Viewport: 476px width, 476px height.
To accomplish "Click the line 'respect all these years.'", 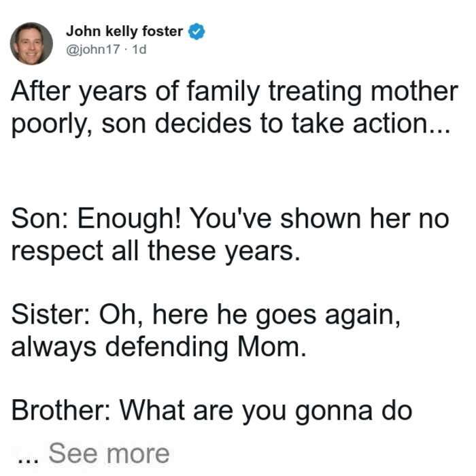I will tap(156, 252).
